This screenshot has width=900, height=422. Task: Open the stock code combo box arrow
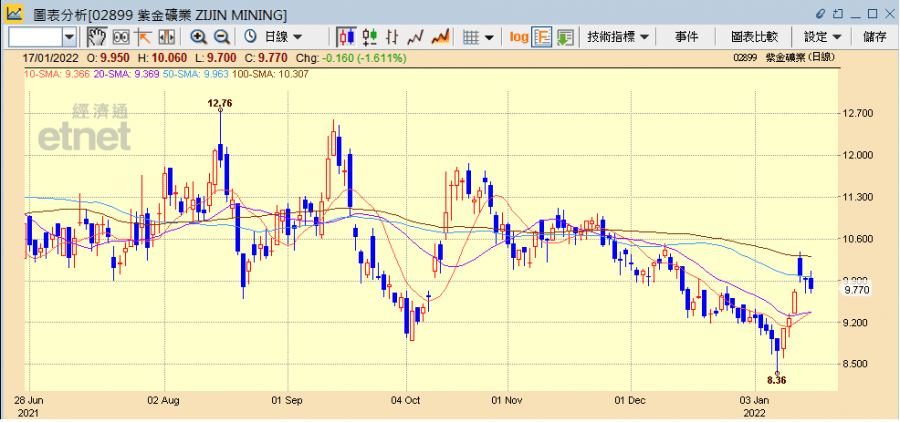[x=69, y=37]
